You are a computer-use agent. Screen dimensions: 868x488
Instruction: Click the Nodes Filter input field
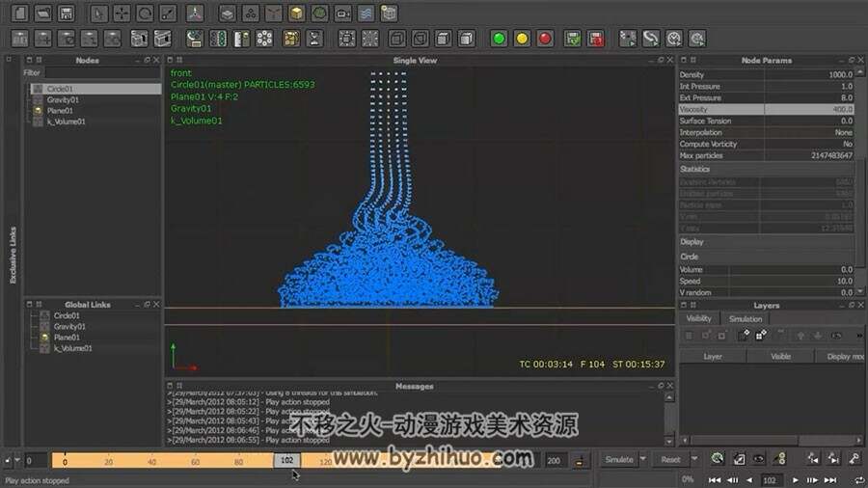(103, 72)
